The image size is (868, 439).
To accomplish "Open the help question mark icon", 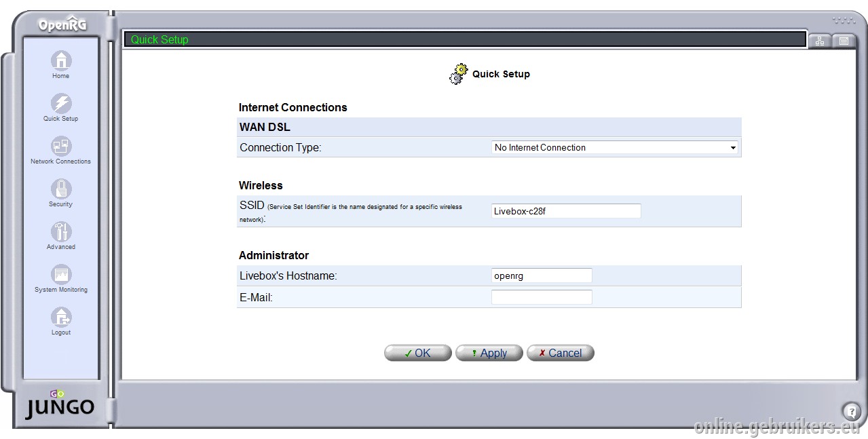I will pos(851,411).
